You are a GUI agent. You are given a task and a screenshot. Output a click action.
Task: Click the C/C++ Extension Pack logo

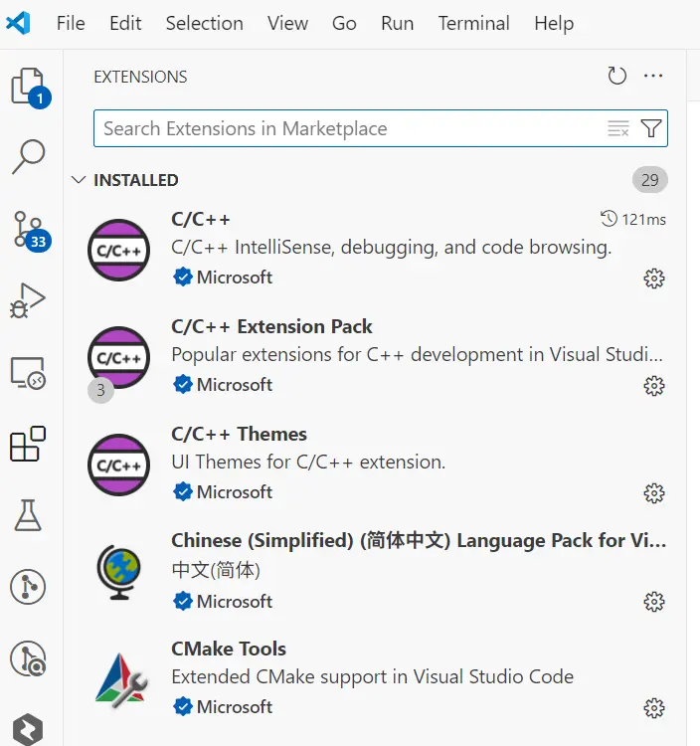pyautogui.click(x=119, y=358)
